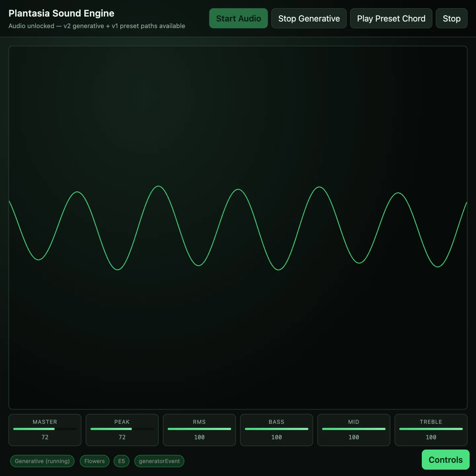
Task: Click the Start Audio button
Action: click(x=238, y=19)
